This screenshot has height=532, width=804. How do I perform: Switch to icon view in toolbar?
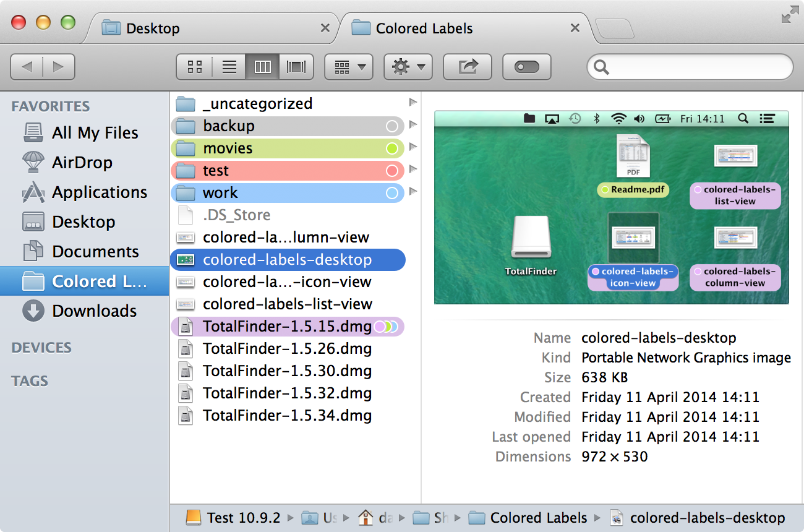(195, 67)
